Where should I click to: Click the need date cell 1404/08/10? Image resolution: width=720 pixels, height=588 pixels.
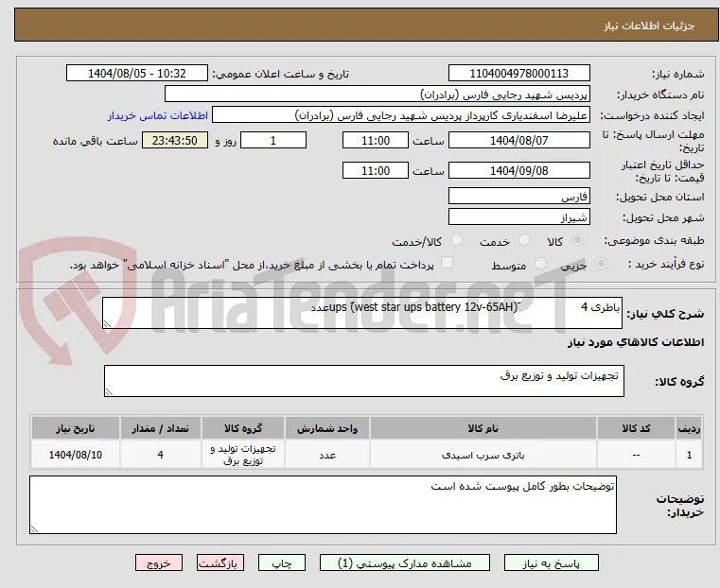76,455
